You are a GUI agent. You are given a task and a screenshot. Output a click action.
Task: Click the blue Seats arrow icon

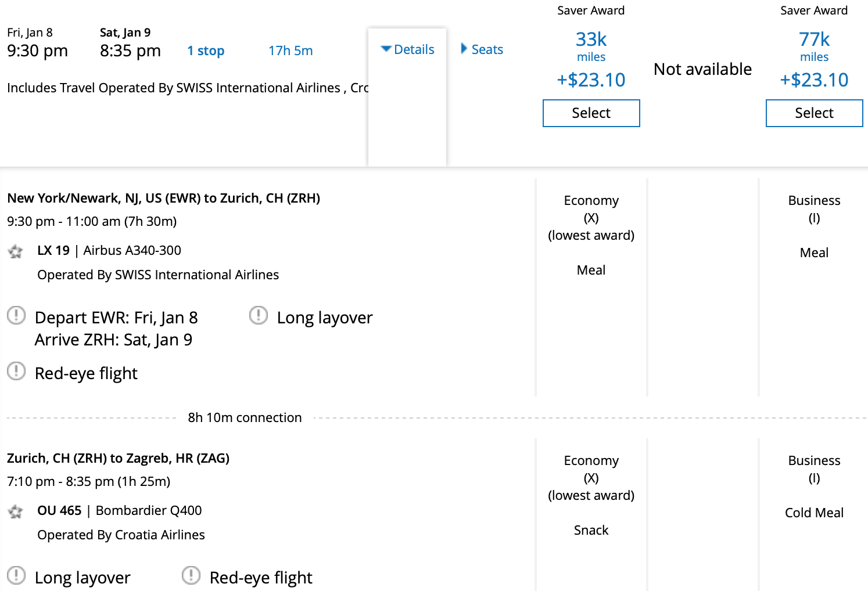coord(464,49)
